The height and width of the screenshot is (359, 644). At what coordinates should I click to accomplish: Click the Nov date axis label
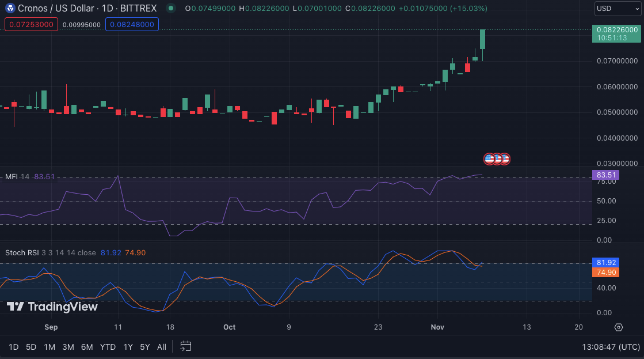point(437,327)
